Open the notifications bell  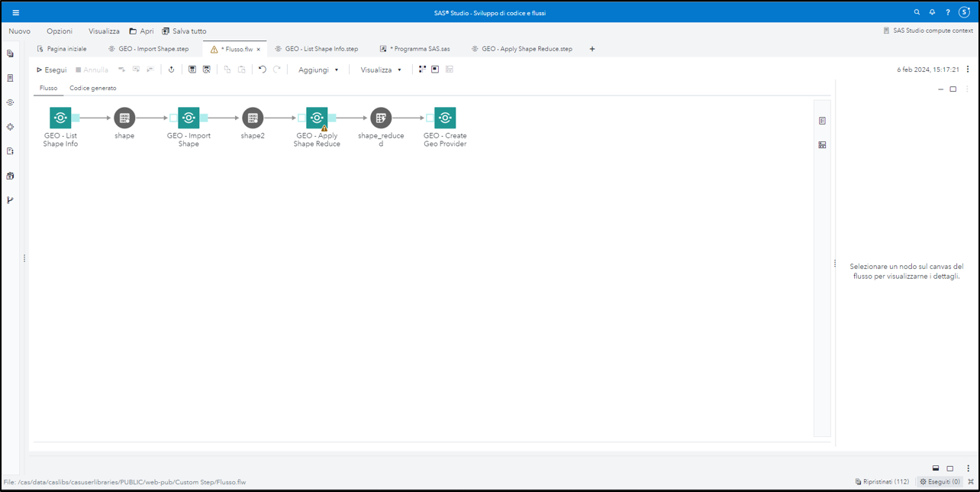coord(932,12)
